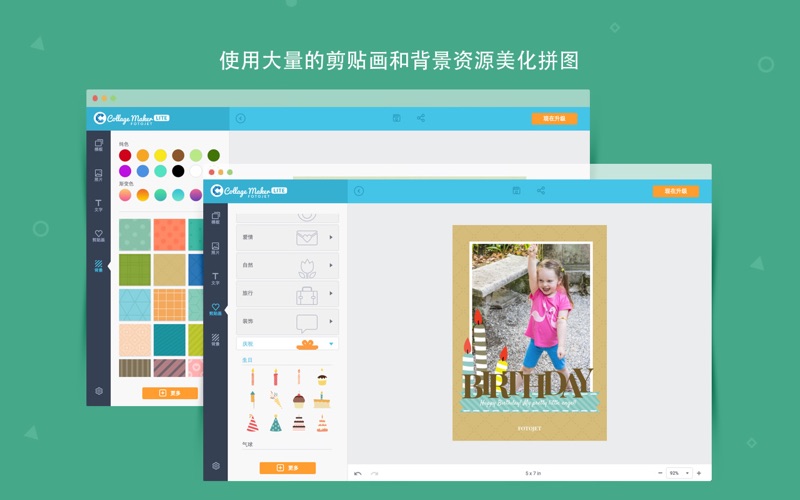Pick the black solid color swatch
Viewport: 800px width, 500px height.
coord(178,171)
